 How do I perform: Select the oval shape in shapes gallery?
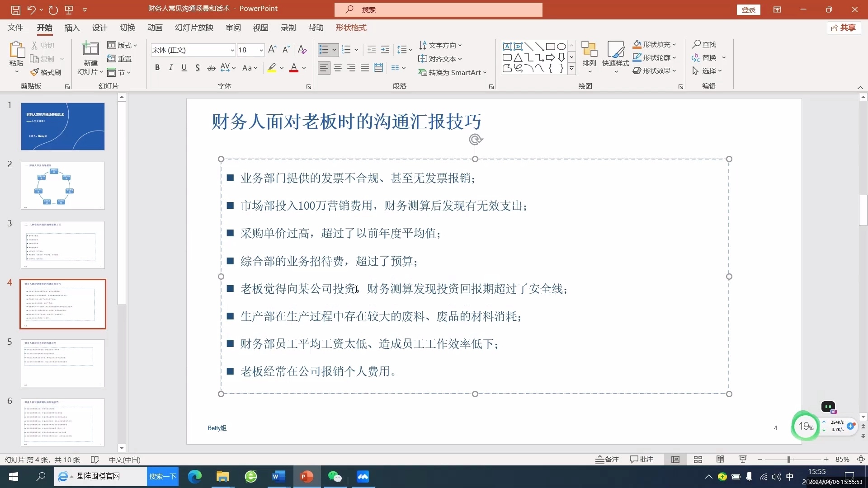tap(561, 46)
